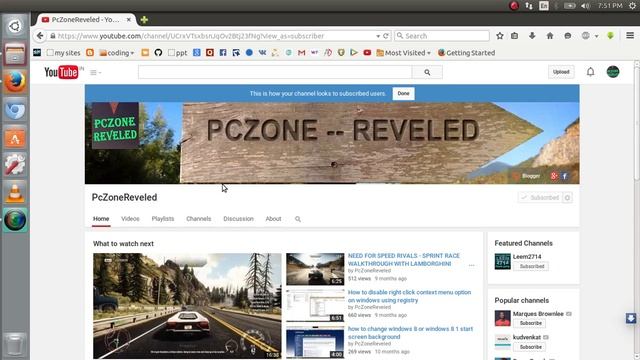The image size is (640, 360).
Task: Open VLC media player from the dock
Action: [15, 193]
